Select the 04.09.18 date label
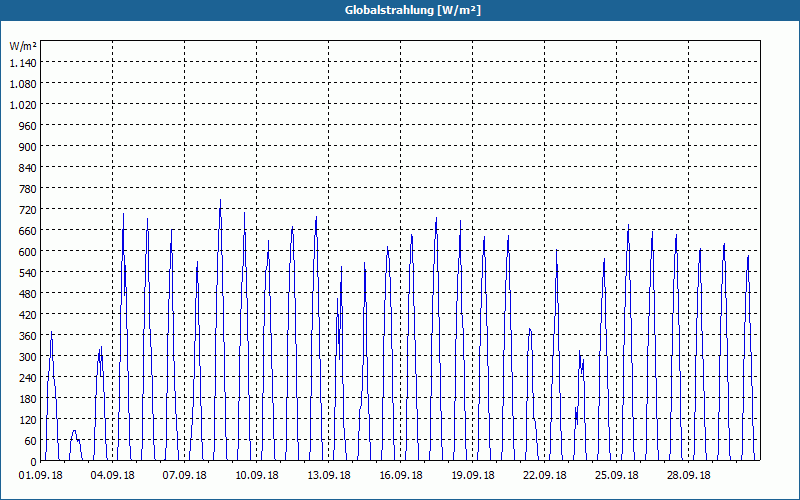Image resolution: width=800 pixels, height=500 pixels. point(113,476)
